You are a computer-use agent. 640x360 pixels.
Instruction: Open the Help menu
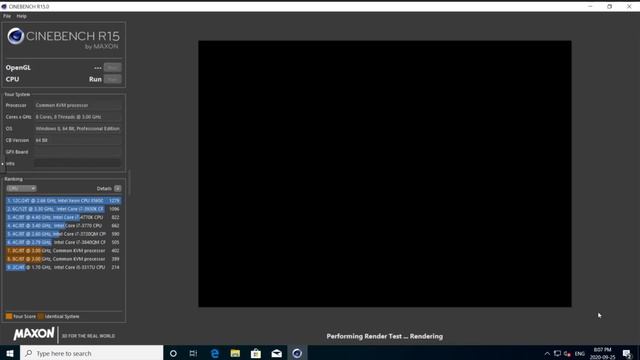(x=21, y=16)
